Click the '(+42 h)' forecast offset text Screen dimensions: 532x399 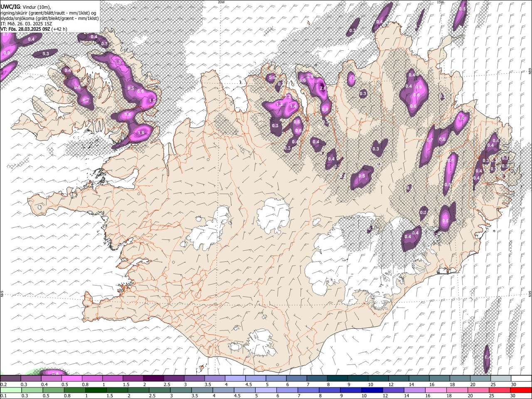point(59,29)
